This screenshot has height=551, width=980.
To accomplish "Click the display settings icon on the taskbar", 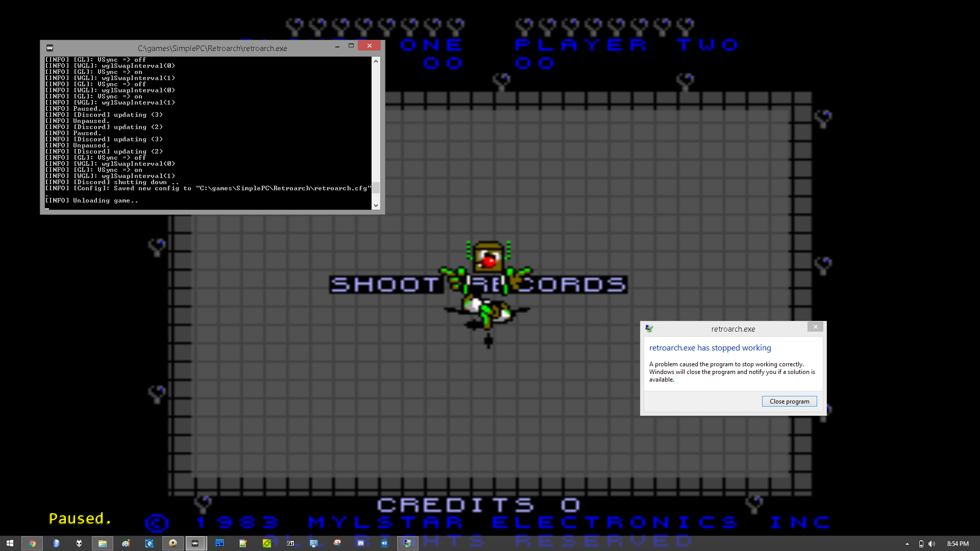I will 314,543.
